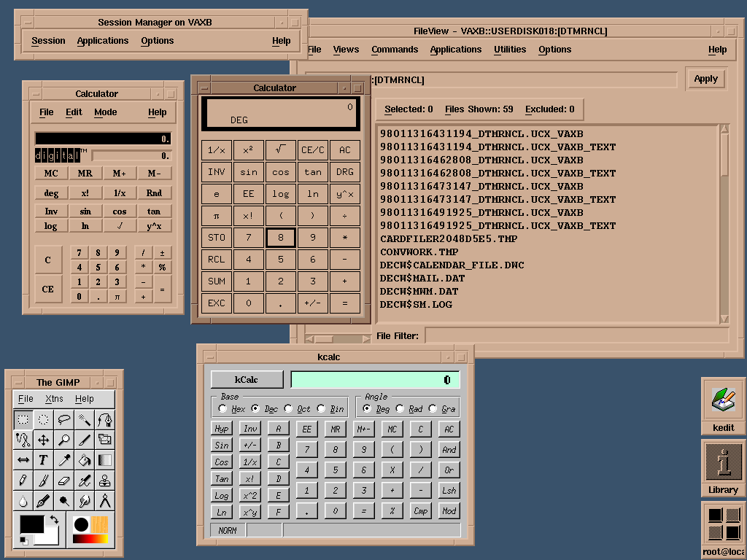Open the root@loc terminal desktop icon
Viewport: 747px width, 560px height.
coord(723,530)
